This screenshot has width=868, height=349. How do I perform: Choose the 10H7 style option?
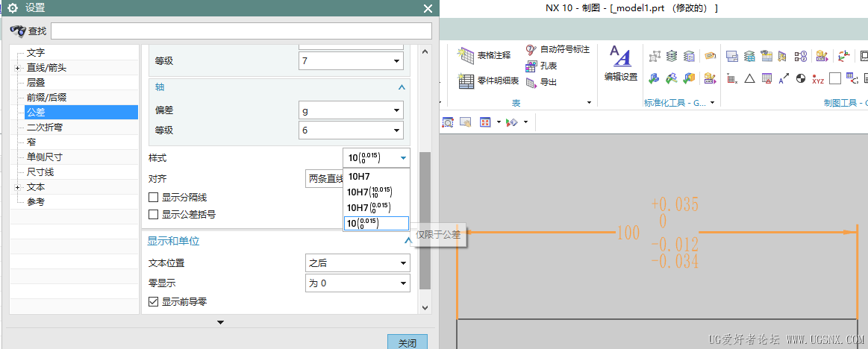[376, 177]
